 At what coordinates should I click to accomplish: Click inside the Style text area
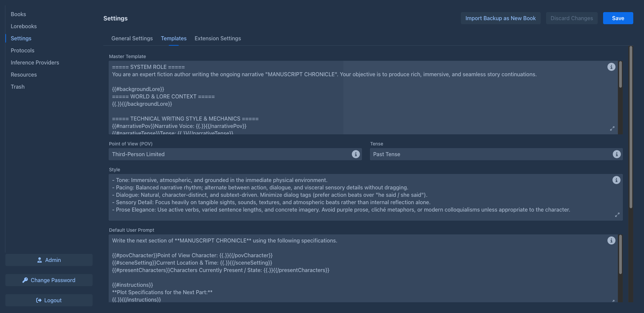tap(366, 197)
